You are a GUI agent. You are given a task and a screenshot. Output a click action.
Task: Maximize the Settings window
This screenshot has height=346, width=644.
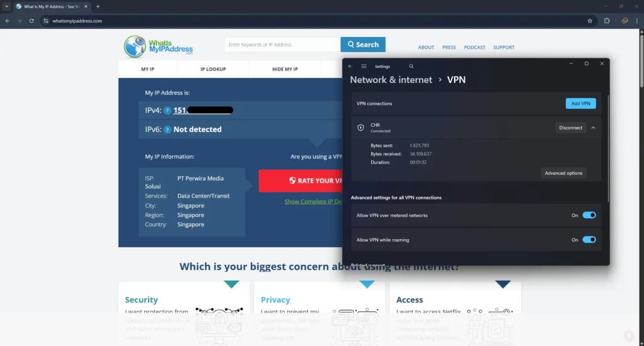pos(587,64)
